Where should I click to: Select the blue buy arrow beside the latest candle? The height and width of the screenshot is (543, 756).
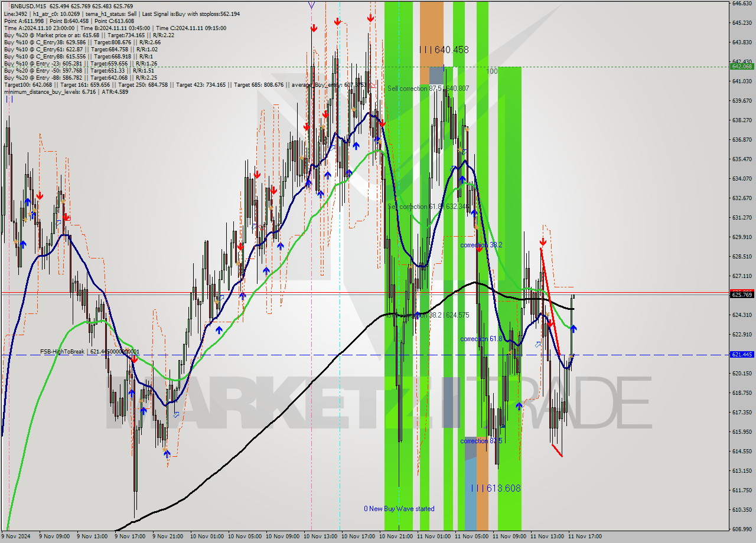tap(573, 329)
